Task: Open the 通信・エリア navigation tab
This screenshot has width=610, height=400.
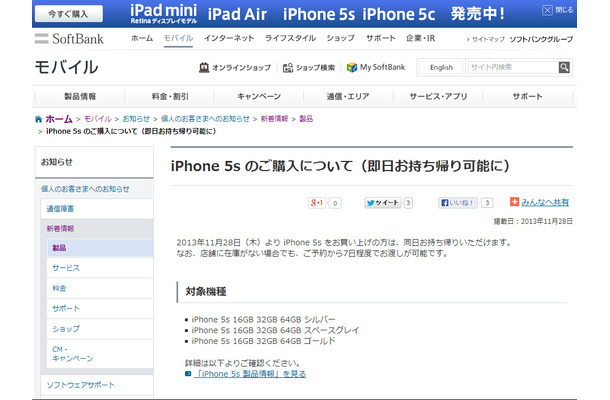Action: [x=348, y=96]
